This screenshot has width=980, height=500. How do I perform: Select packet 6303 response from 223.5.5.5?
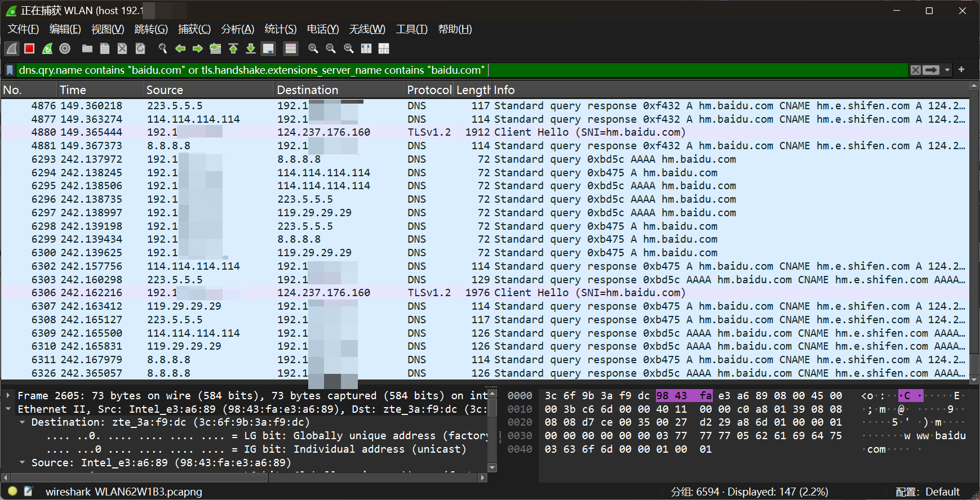pyautogui.click(x=485, y=280)
